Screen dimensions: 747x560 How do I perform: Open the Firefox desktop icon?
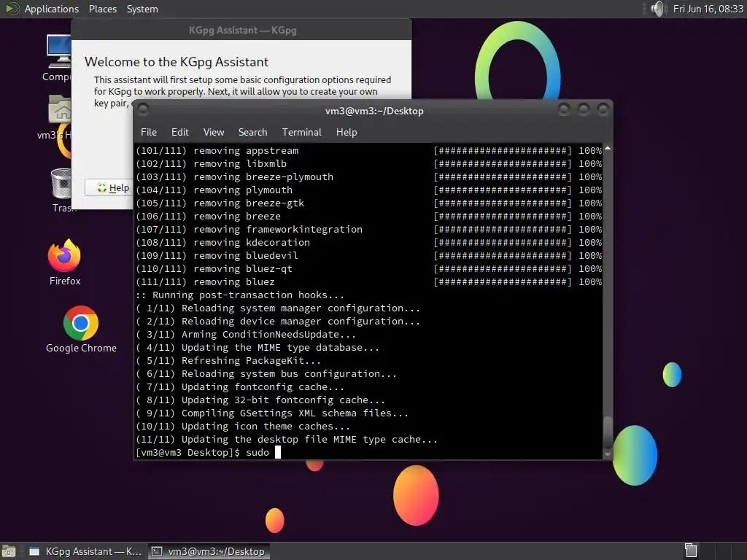tap(64, 262)
